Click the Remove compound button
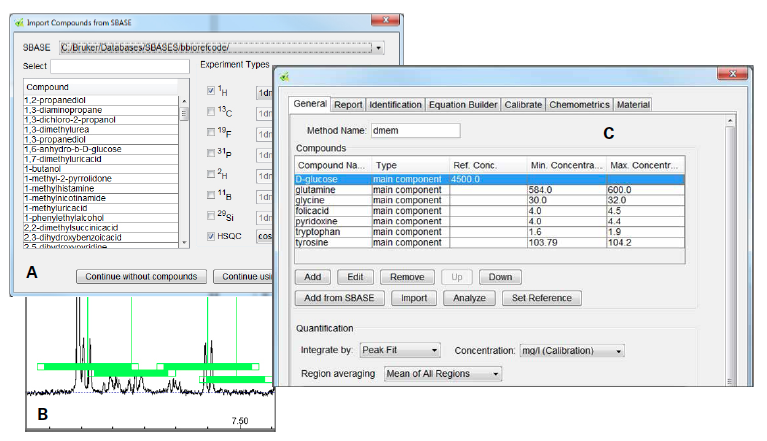 407,277
